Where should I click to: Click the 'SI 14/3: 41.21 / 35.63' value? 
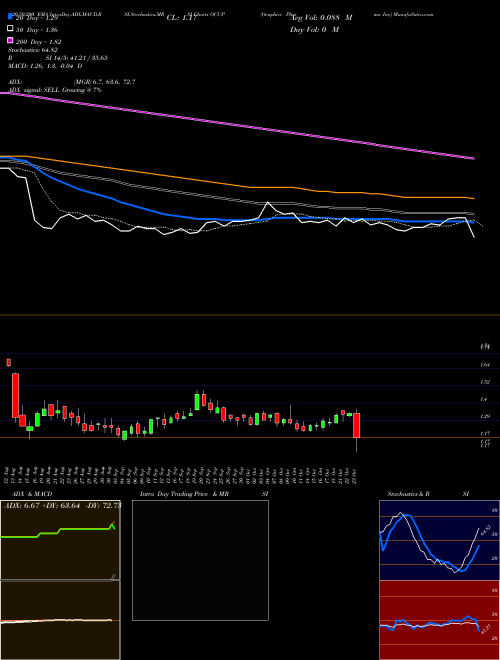[x=77, y=58]
